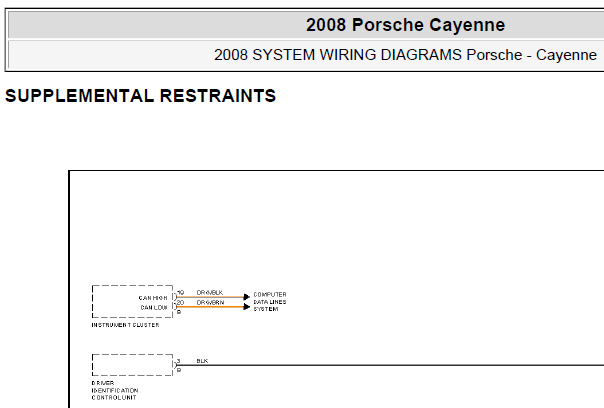Click the 'INSTRUMENT CLUSTER' label in the diagram

[x=125, y=325]
